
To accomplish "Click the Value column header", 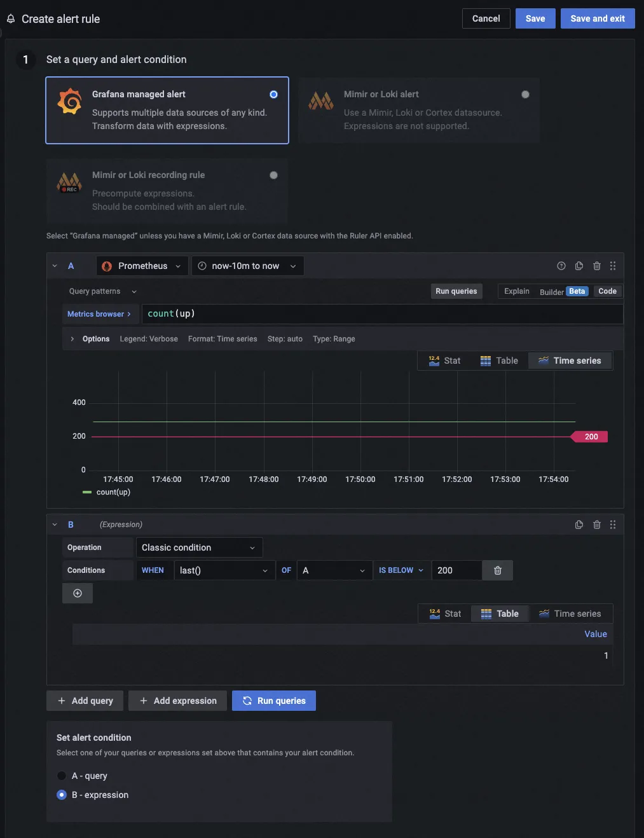I will tap(596, 634).
